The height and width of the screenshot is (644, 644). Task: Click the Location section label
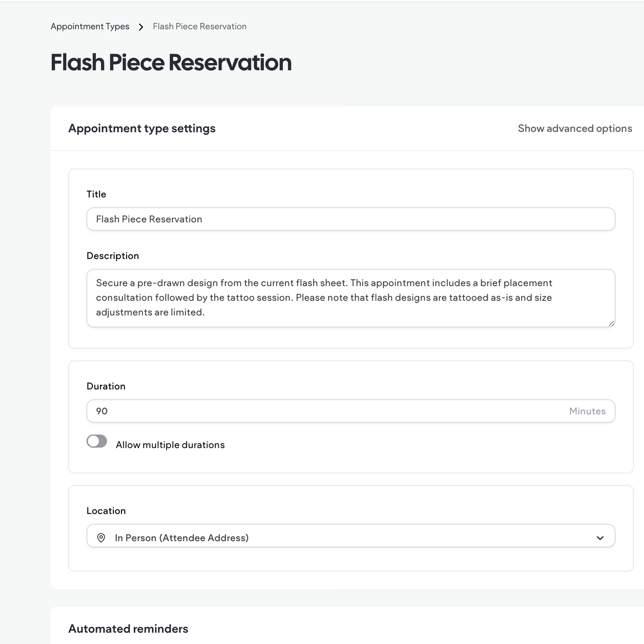[106, 511]
